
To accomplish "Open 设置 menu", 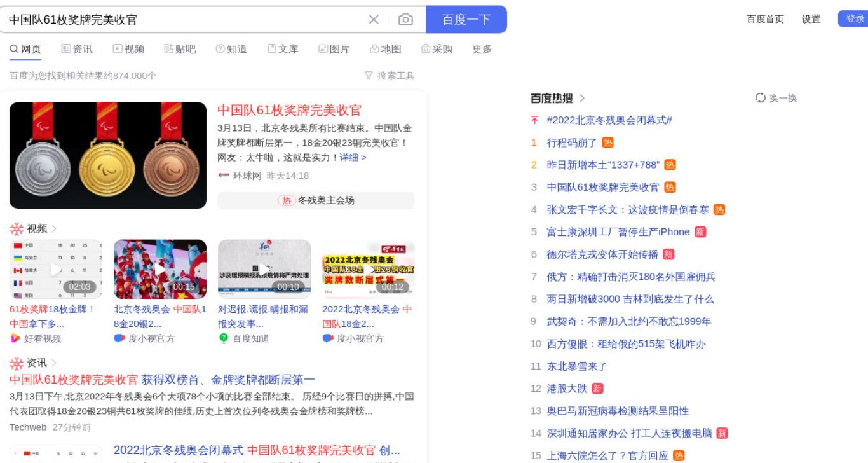I will [x=811, y=19].
